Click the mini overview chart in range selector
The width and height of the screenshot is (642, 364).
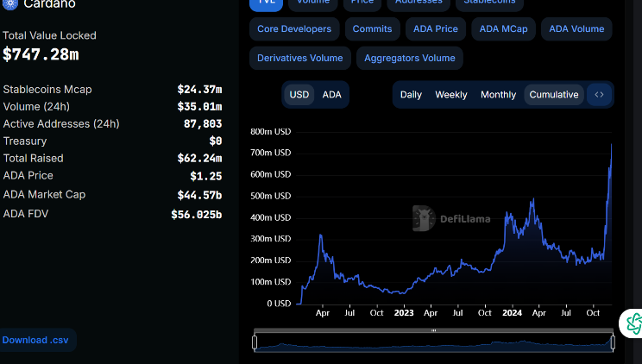tap(433, 343)
